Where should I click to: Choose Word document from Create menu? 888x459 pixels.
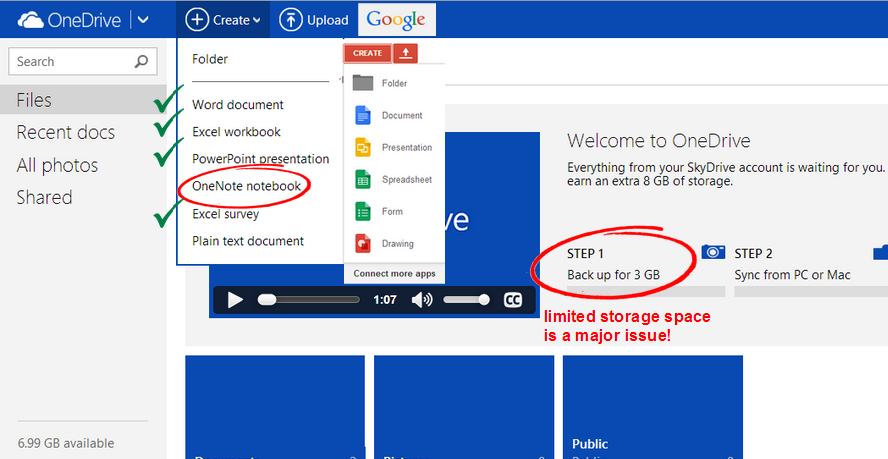238,105
